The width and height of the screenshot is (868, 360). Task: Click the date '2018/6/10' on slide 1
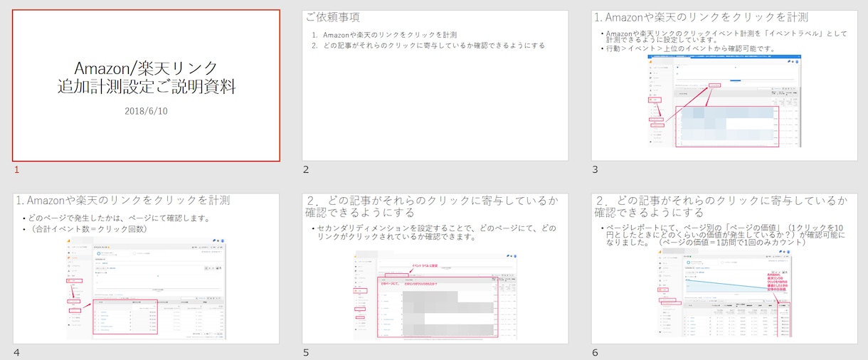click(x=146, y=111)
